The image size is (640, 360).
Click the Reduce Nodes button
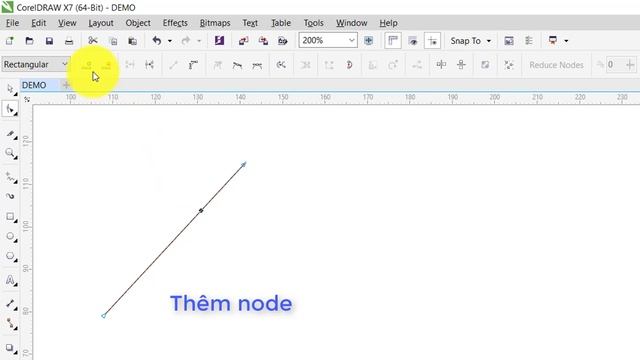click(556, 65)
